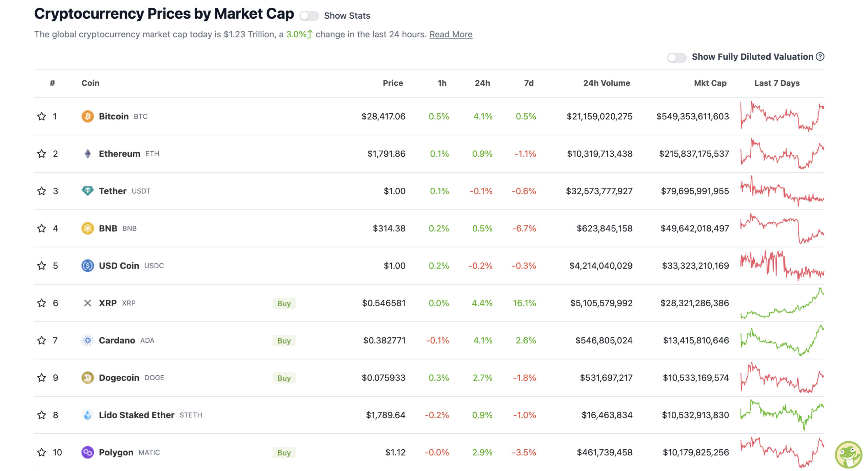The width and height of the screenshot is (868, 471).
Task: Sort by 24h change header
Action: click(482, 83)
